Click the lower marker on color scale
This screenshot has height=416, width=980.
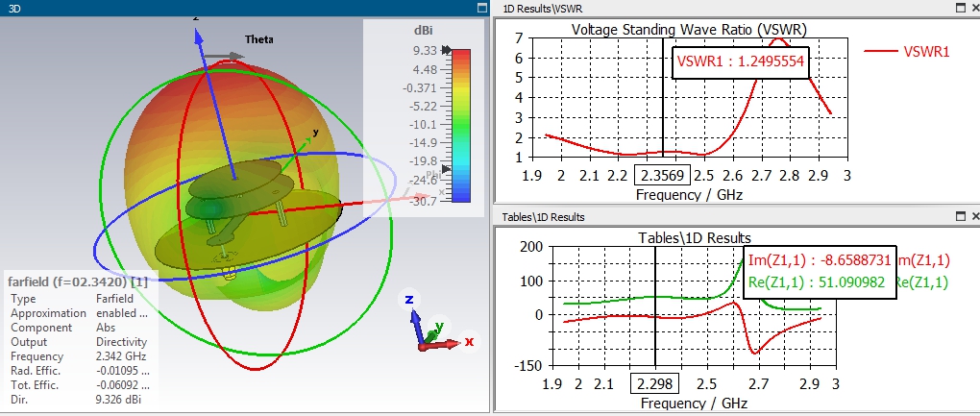[446, 169]
